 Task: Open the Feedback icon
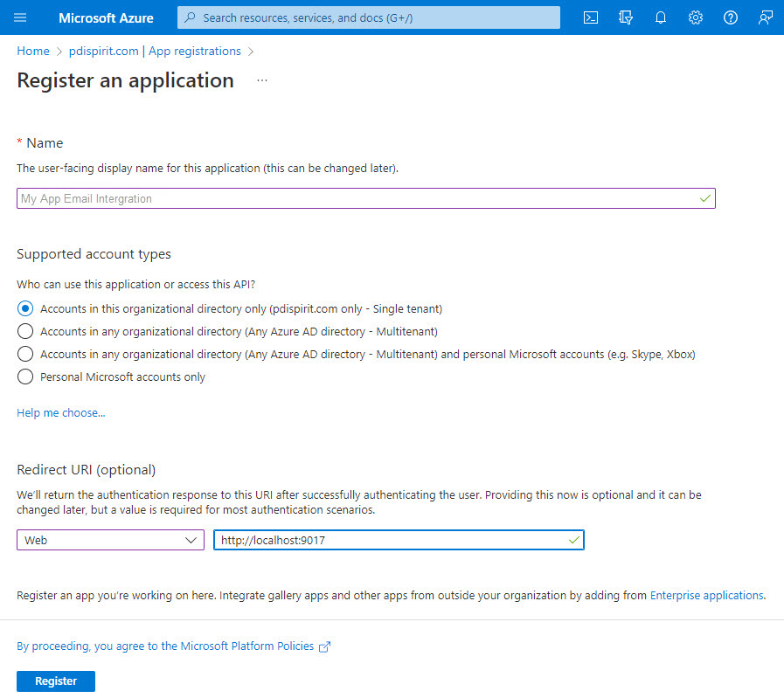(766, 18)
